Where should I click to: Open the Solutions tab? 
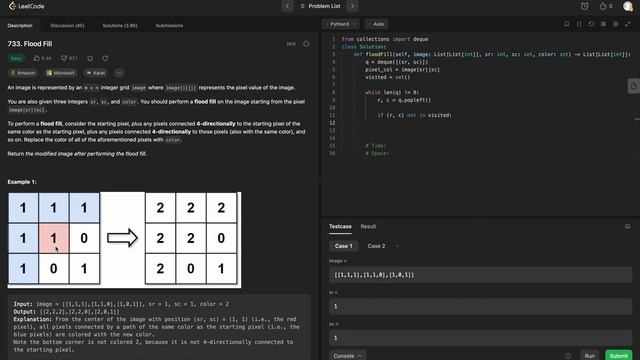pos(120,26)
